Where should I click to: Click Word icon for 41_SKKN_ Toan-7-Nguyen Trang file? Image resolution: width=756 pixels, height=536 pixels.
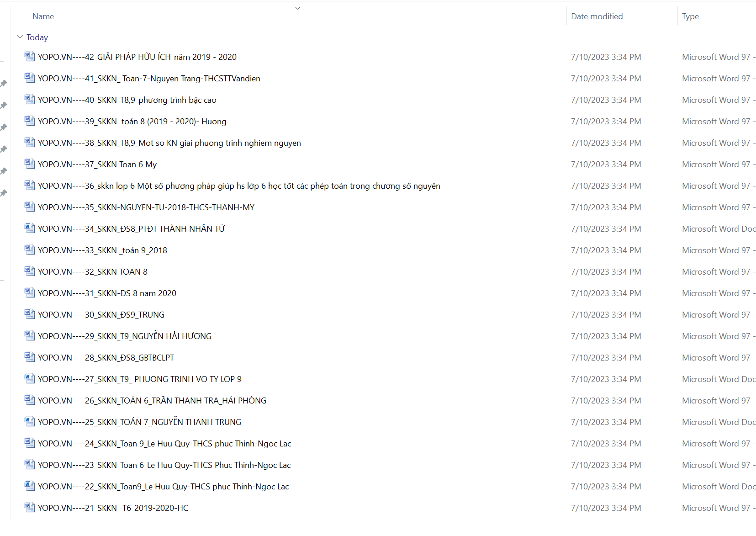pyautogui.click(x=30, y=78)
